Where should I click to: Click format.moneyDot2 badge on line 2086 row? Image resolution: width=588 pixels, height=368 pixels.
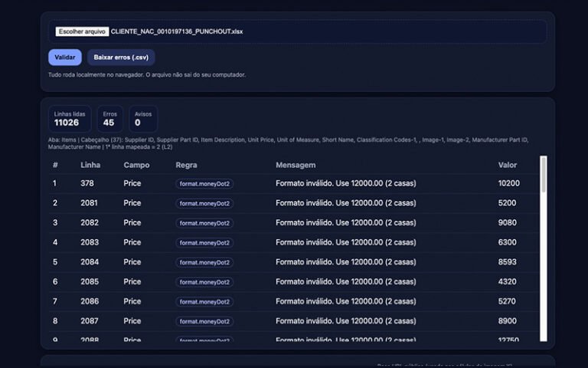[204, 302]
